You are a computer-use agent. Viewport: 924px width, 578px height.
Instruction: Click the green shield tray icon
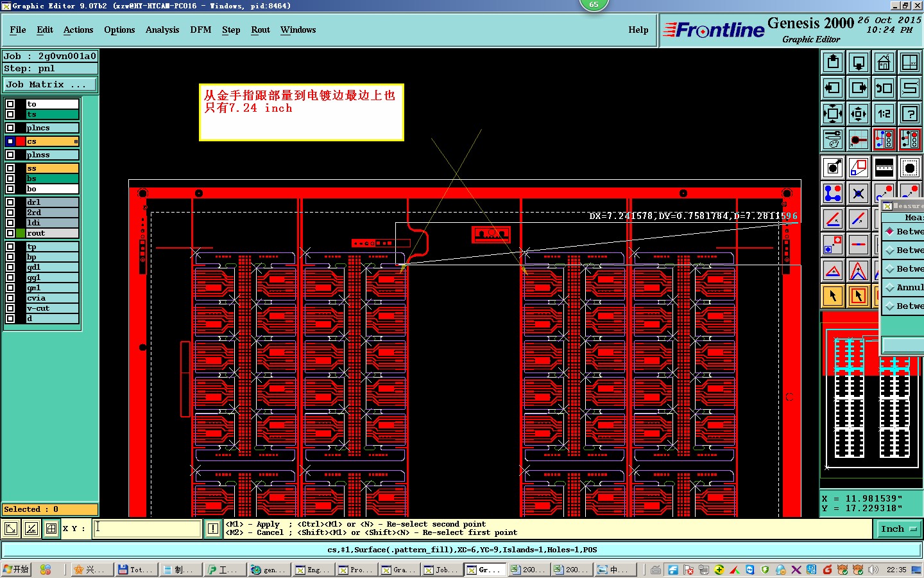pos(765,570)
